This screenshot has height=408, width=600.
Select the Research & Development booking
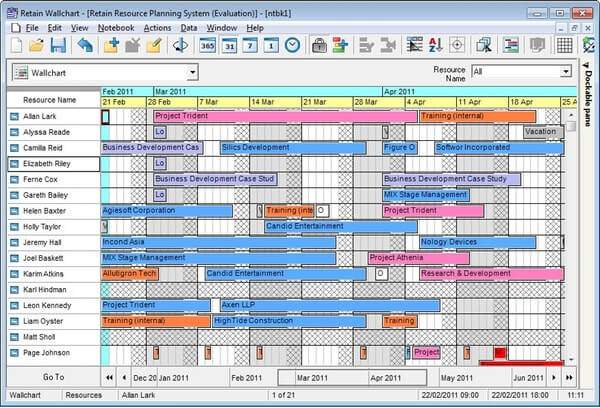491,274
